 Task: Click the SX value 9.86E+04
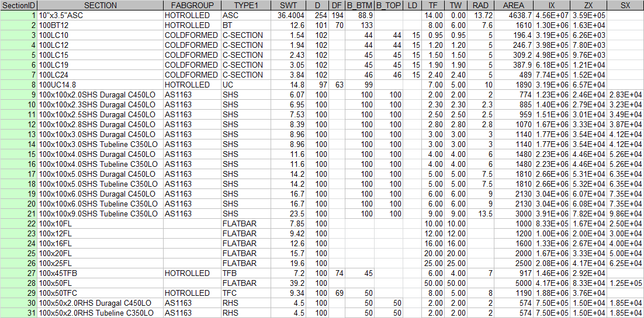626,214
